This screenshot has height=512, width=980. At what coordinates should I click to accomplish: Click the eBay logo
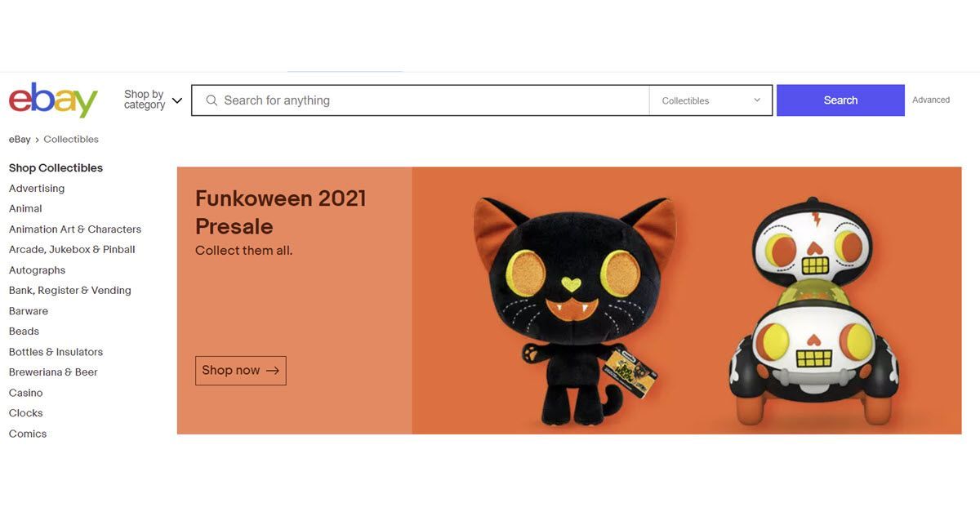click(53, 100)
